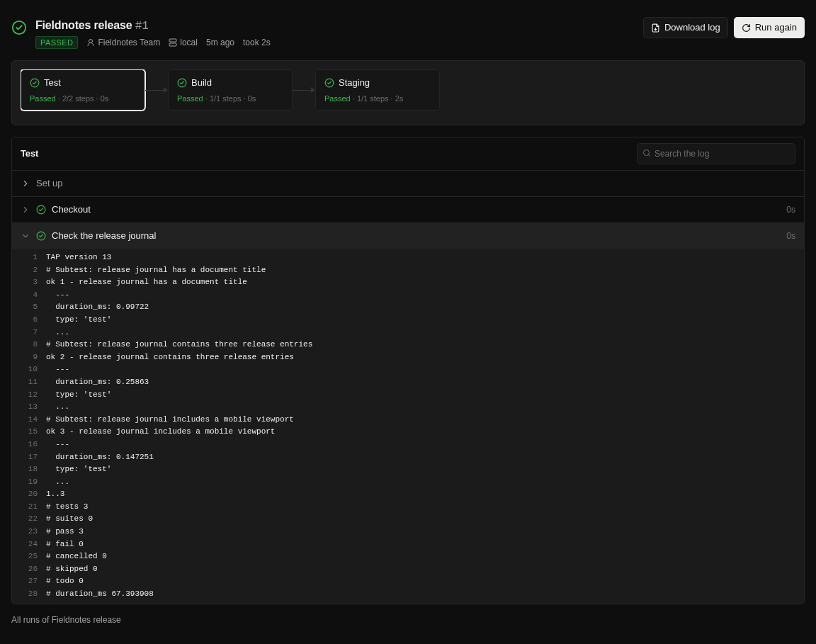This screenshot has width=816, height=644.
Task: Click the #1 run number
Action: (x=142, y=25)
